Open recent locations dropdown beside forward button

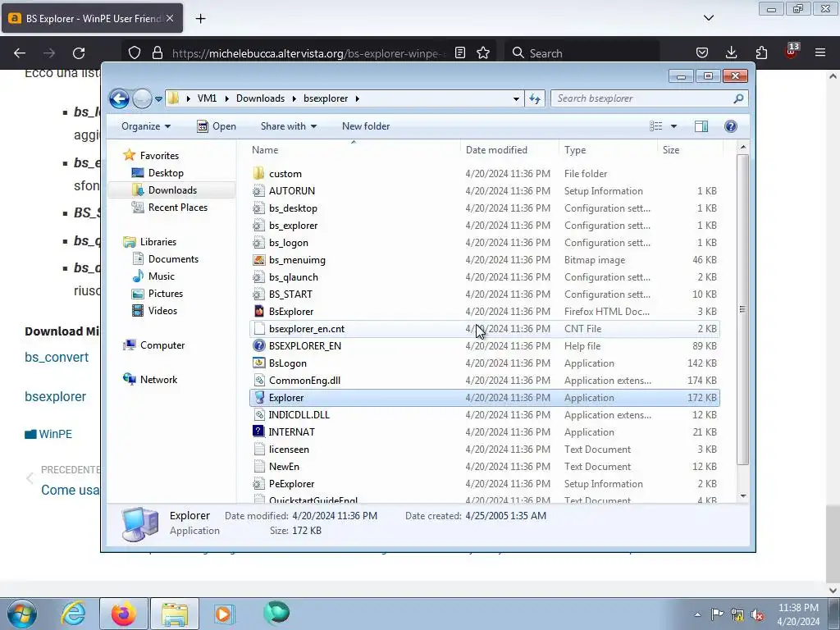click(158, 99)
